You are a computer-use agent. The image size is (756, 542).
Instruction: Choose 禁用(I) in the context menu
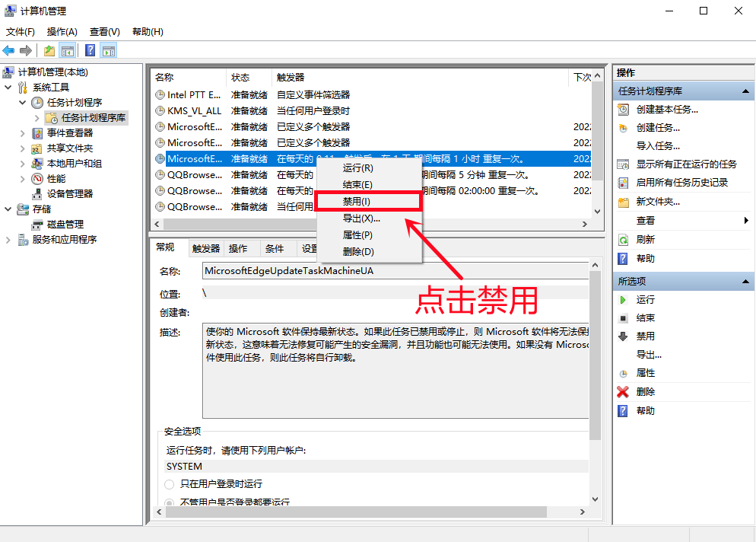[x=369, y=202]
